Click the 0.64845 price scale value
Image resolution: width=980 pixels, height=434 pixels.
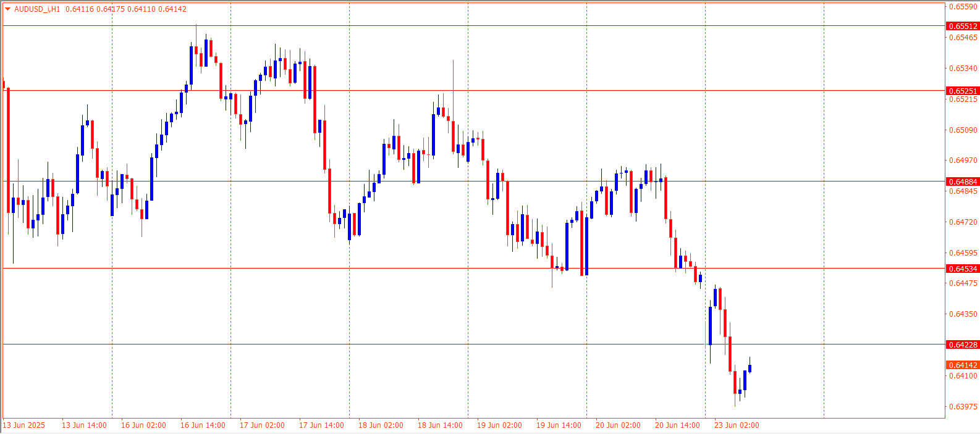[x=963, y=191]
